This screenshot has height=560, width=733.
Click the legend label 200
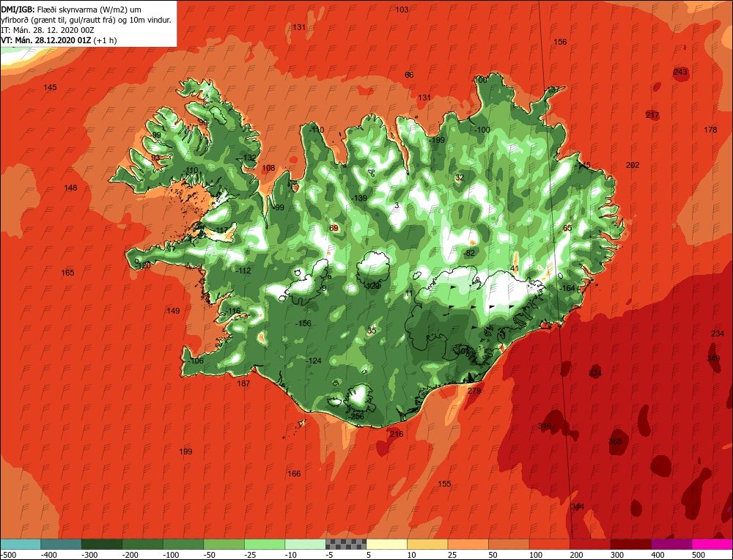point(576,555)
